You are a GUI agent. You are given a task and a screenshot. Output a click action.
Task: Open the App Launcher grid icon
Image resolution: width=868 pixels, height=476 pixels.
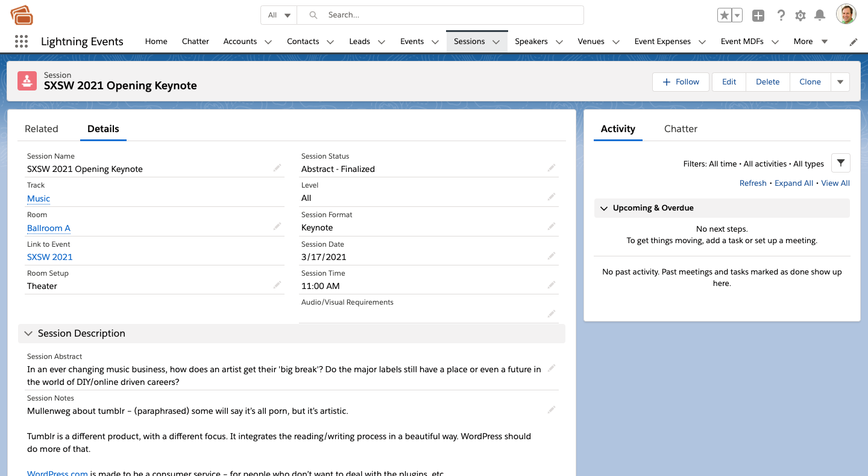21,42
